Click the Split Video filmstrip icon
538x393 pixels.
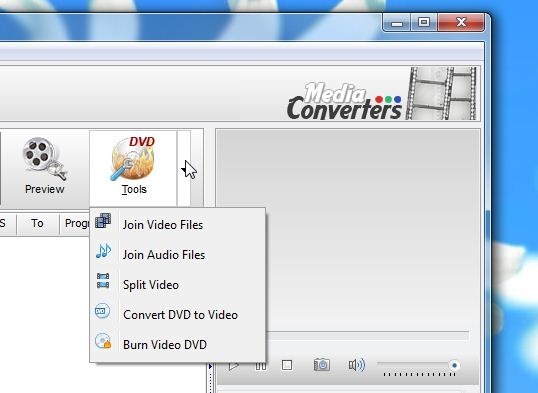(x=103, y=281)
